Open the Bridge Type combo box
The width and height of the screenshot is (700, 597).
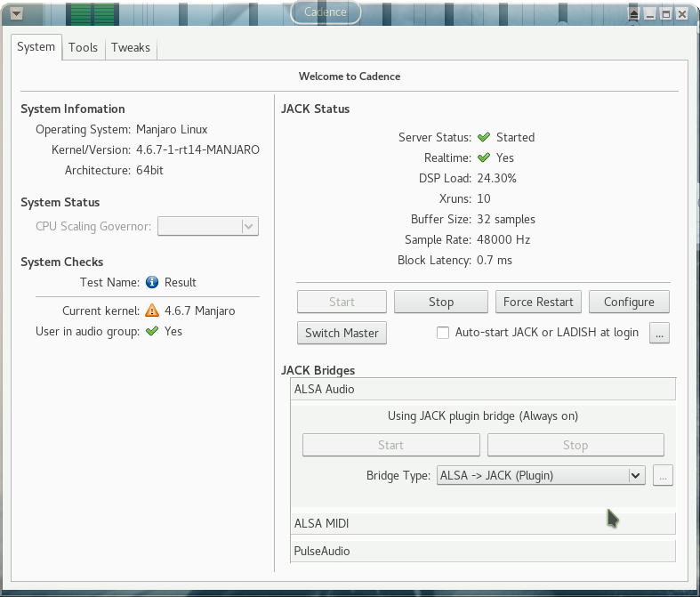[541, 475]
